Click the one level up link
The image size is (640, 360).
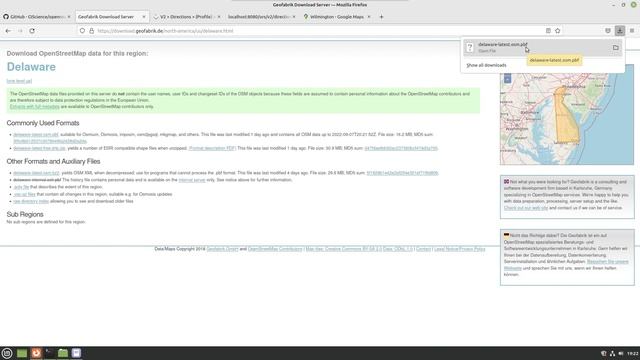[x=19, y=81]
